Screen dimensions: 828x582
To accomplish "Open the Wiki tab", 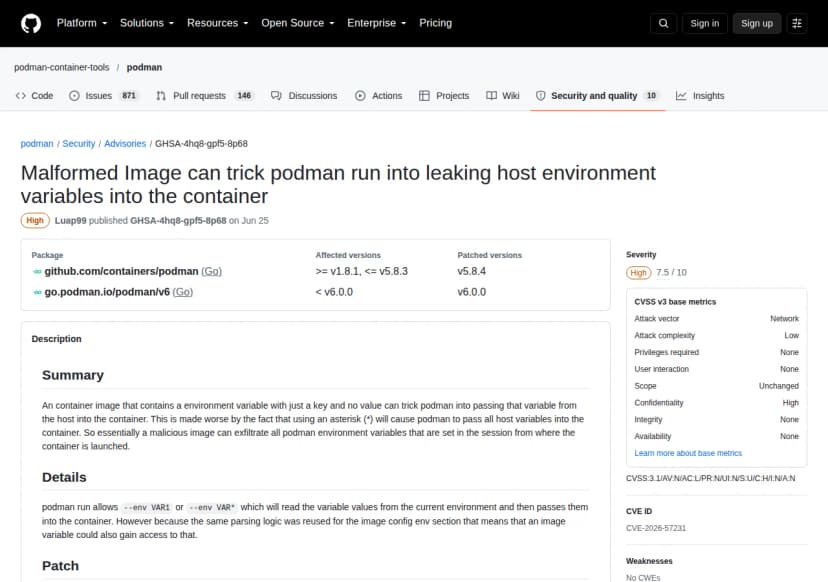I will [503, 96].
